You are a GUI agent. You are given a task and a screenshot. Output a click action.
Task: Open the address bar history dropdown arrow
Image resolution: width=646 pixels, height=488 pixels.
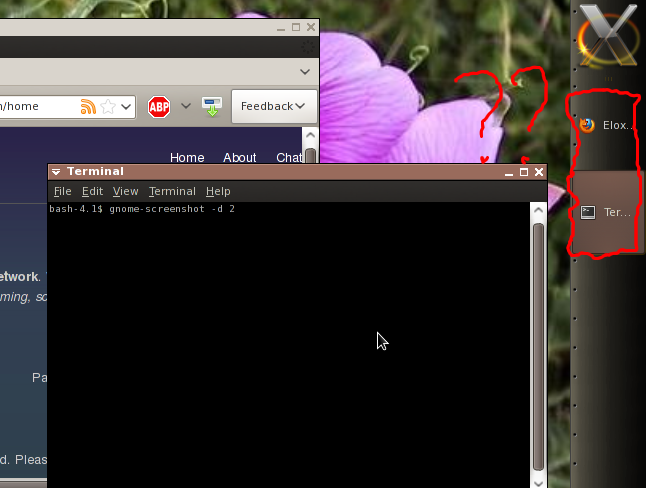pyautogui.click(x=126, y=107)
